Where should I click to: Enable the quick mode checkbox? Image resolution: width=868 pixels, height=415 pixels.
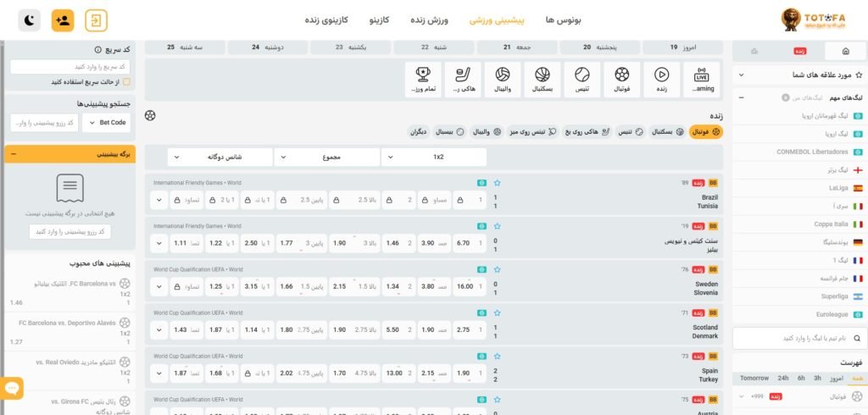point(126,82)
